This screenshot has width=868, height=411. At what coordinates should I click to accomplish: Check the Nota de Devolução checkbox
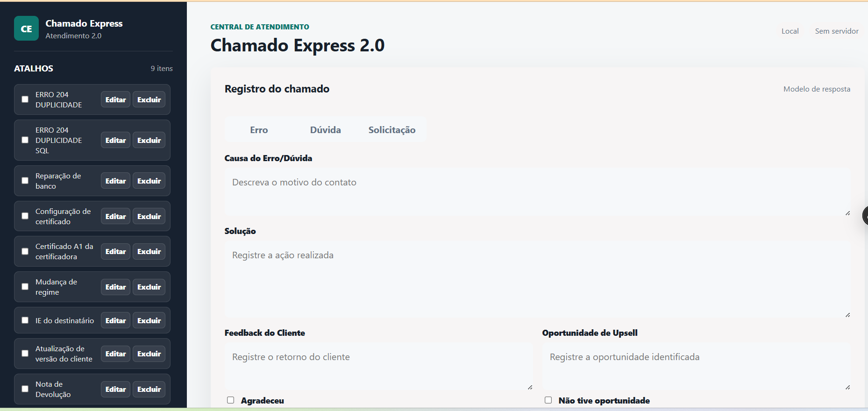click(25, 389)
